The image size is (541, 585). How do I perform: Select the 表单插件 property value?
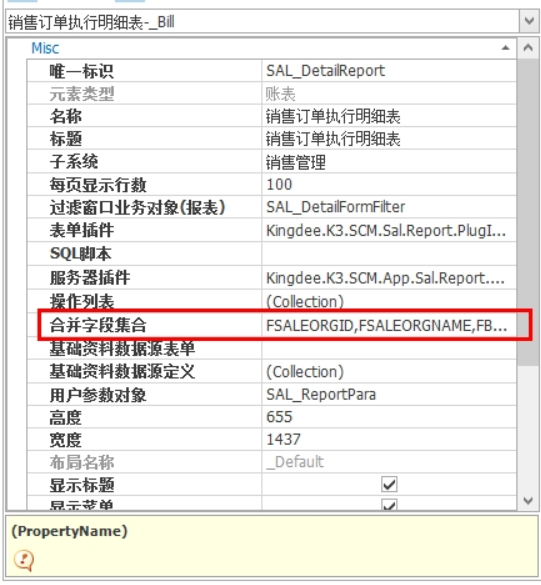click(x=389, y=230)
